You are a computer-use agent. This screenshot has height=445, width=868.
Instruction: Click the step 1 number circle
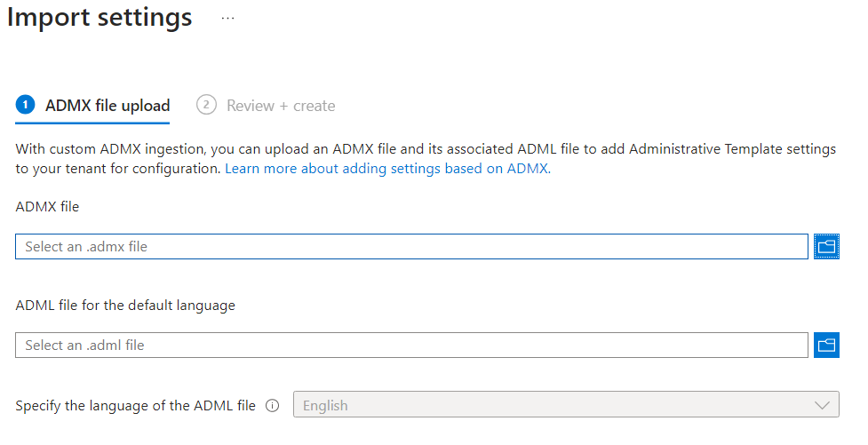click(x=25, y=105)
